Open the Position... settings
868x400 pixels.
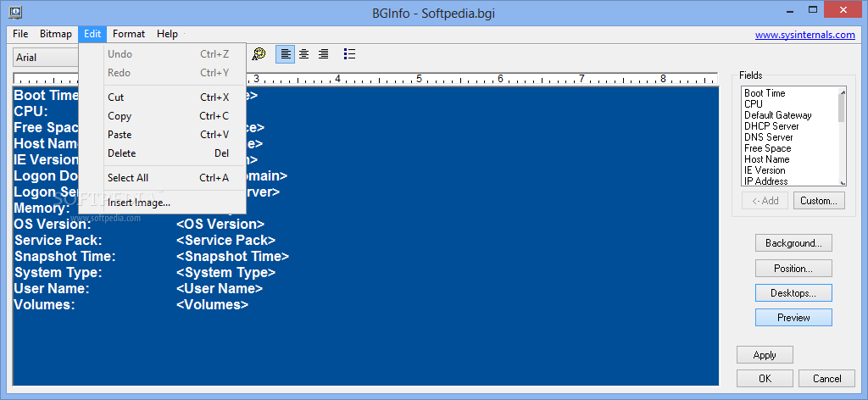pos(793,269)
